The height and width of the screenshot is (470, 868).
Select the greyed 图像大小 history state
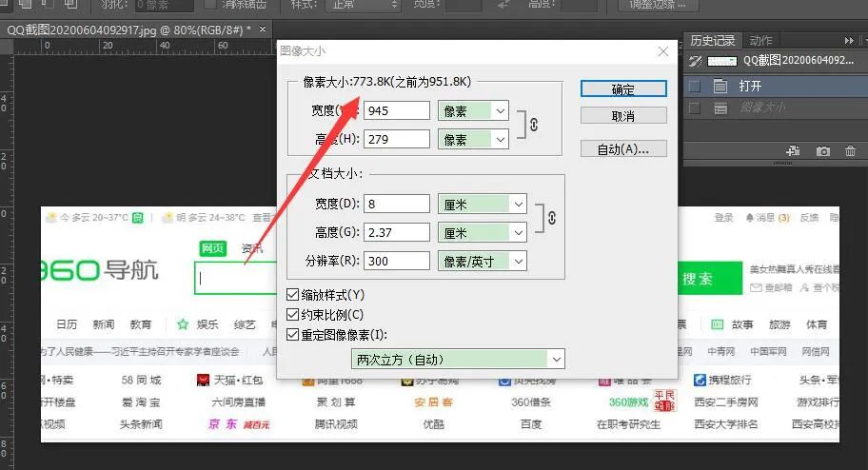776,108
